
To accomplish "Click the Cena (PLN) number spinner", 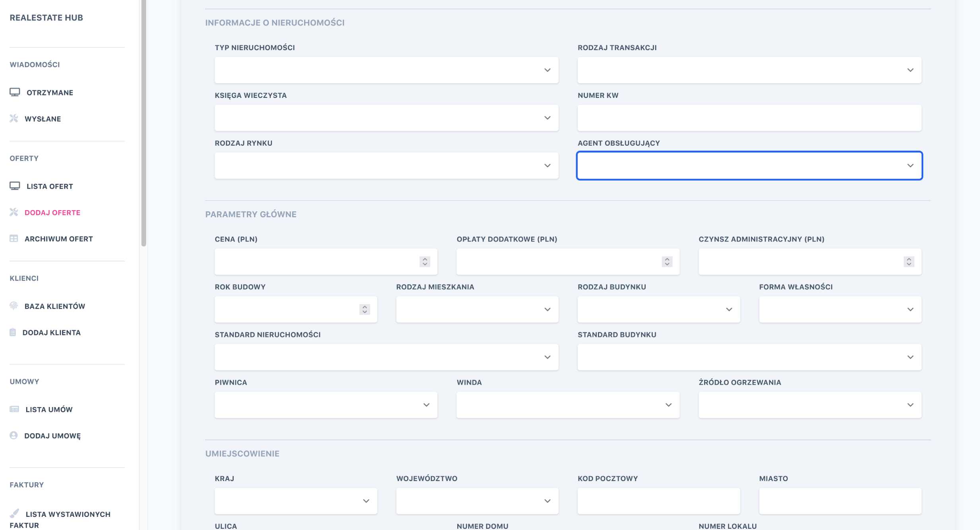I will click(425, 261).
